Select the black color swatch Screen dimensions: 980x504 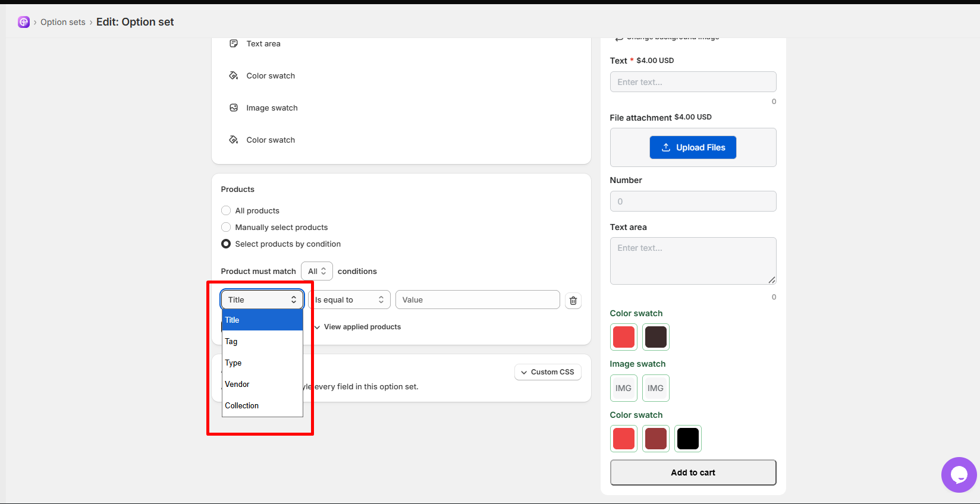click(688, 439)
